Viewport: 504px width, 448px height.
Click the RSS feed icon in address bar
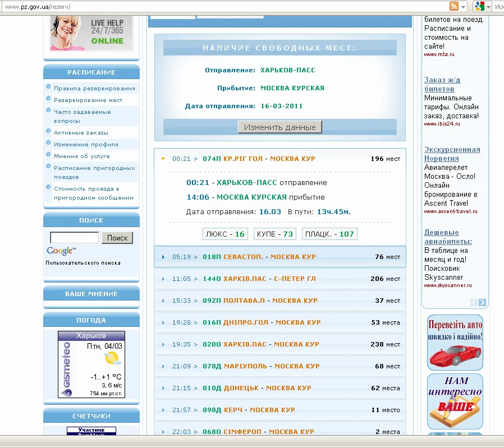(454, 6)
